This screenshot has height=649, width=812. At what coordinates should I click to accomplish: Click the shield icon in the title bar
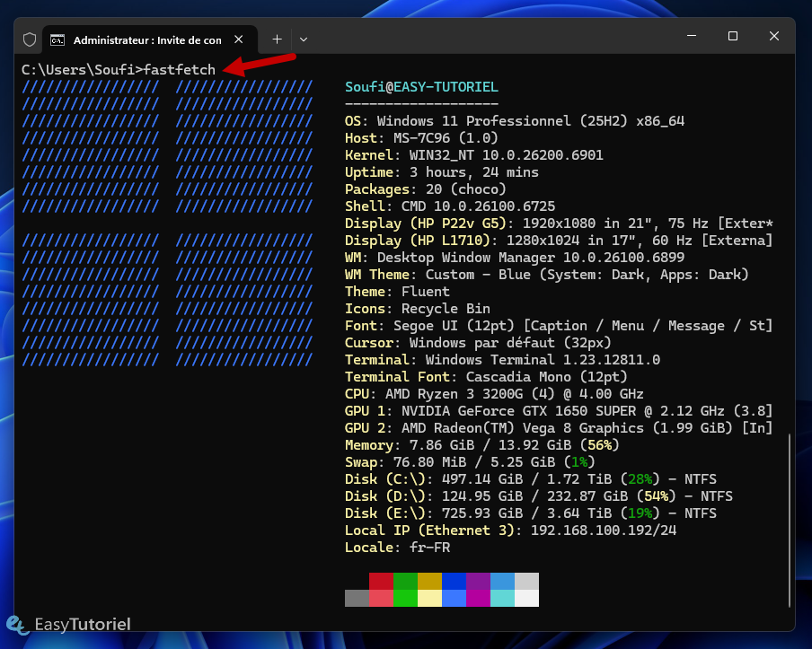[29, 39]
